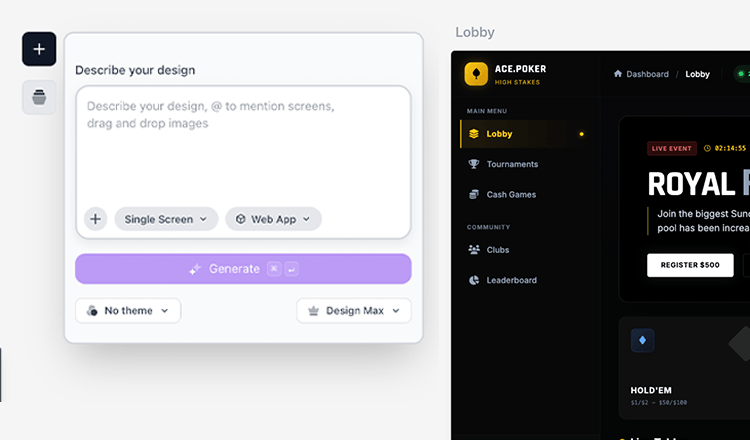Click the home icon in the breadcrumb
The width and height of the screenshot is (750, 440).
(x=618, y=74)
